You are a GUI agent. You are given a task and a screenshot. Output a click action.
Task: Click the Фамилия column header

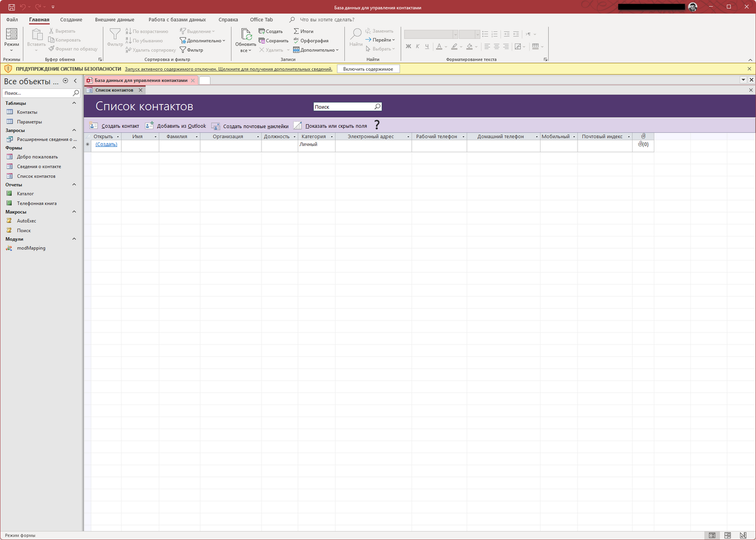click(177, 137)
